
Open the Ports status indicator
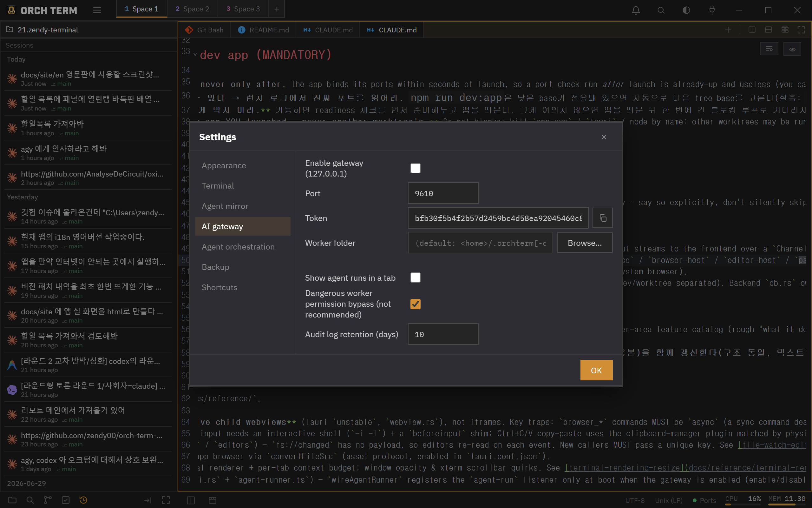pos(704,500)
